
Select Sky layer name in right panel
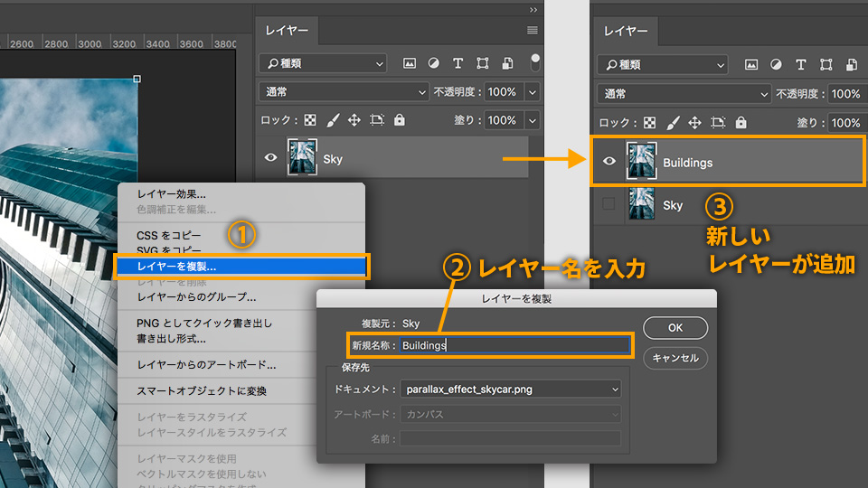(x=673, y=206)
